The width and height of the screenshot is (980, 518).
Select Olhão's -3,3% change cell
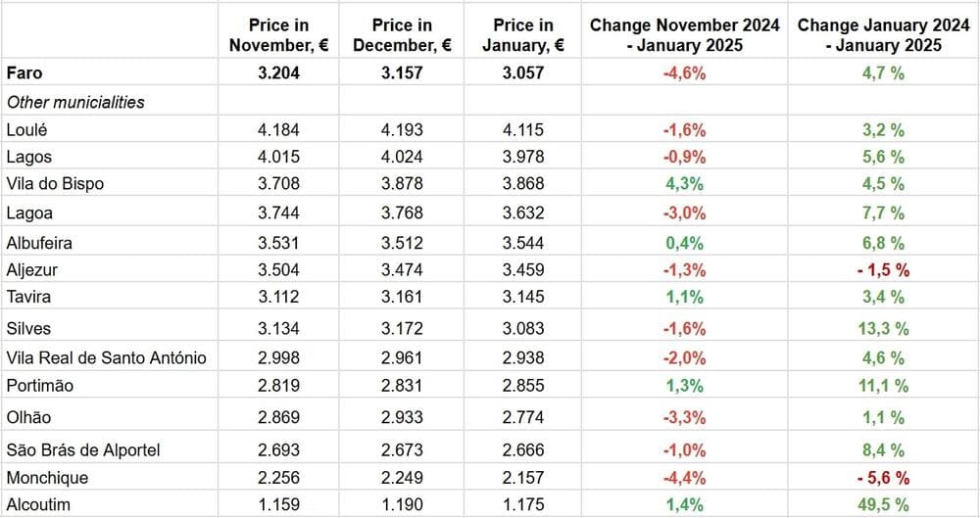684,417
